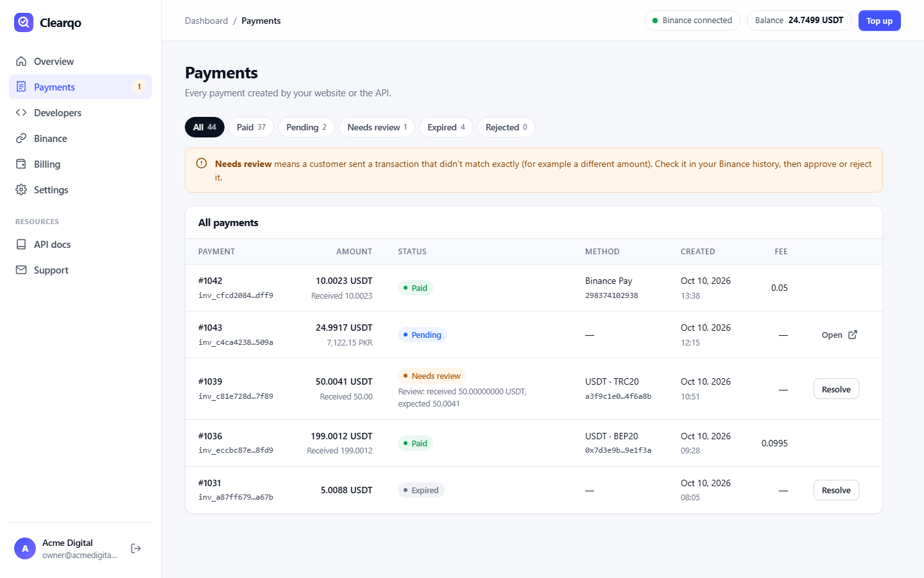Open the Settings sidebar page

click(80, 190)
